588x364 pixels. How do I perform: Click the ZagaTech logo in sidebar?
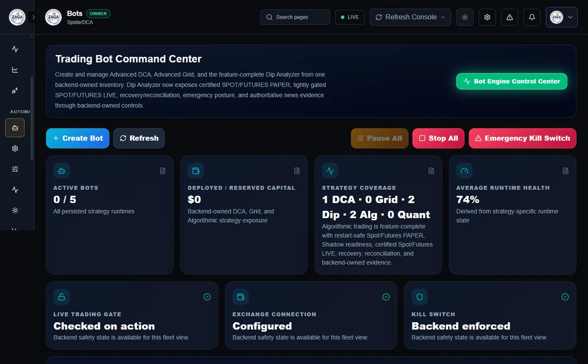(17, 17)
